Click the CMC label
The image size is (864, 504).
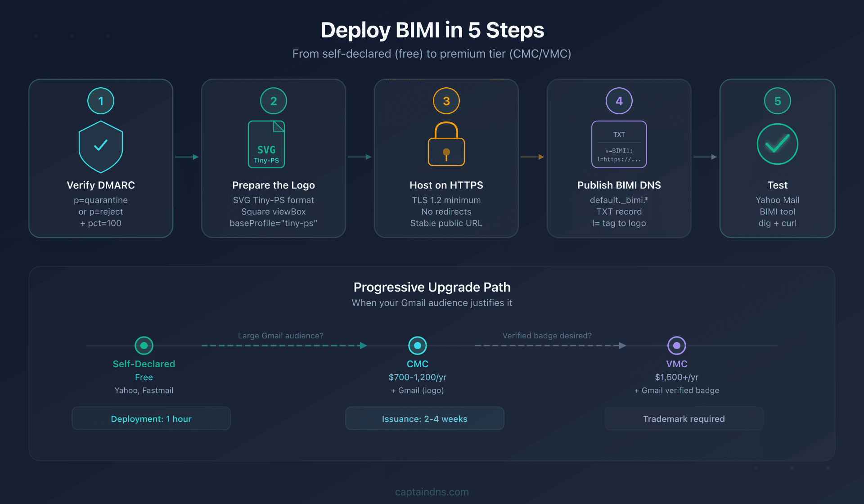pos(418,364)
